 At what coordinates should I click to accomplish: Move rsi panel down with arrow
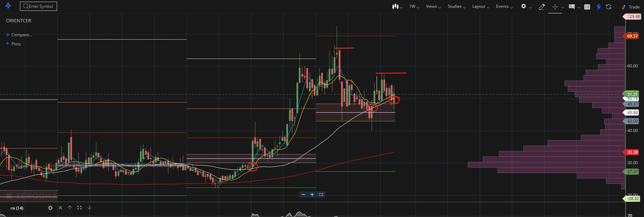pos(89,207)
